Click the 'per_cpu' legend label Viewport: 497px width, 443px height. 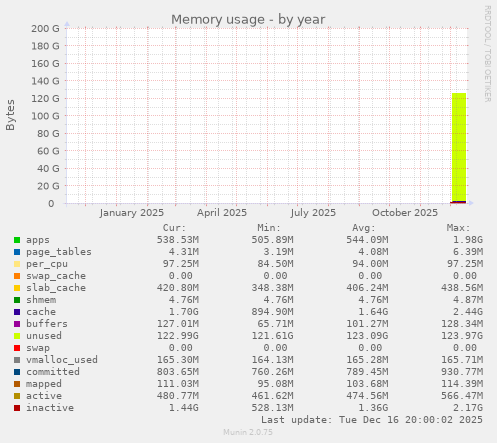pos(47,264)
